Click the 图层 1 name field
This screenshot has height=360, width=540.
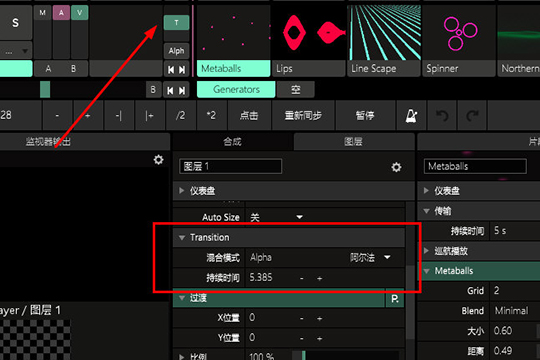[230, 167]
